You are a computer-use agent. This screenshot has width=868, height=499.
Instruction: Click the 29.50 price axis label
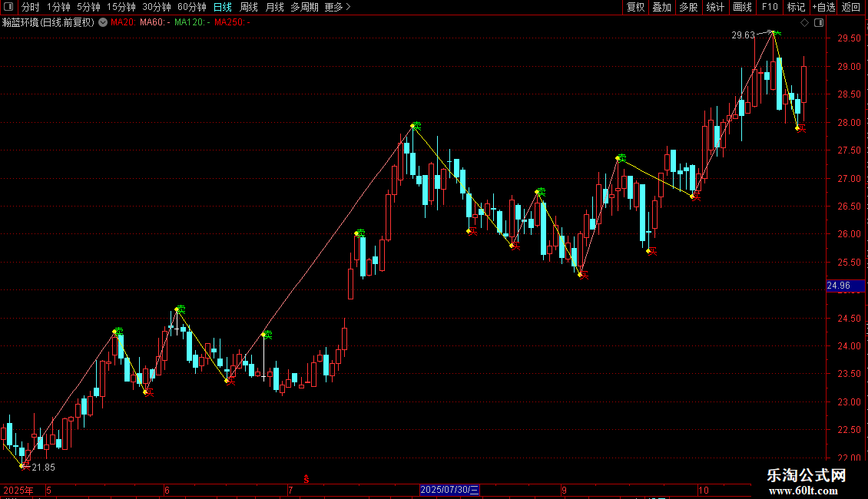click(x=849, y=38)
